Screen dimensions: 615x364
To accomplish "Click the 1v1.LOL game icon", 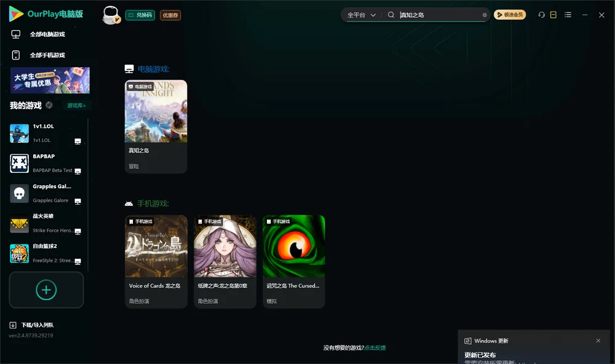I will click(19, 133).
